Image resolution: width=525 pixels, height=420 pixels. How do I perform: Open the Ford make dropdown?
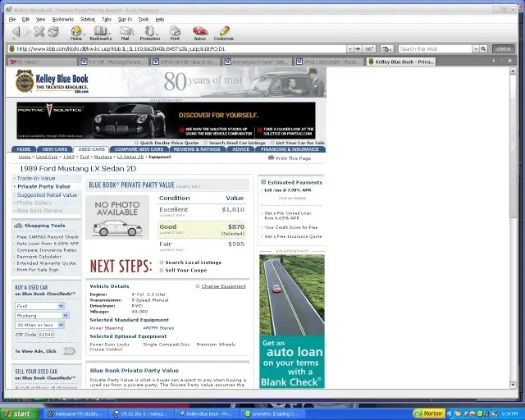click(61, 306)
